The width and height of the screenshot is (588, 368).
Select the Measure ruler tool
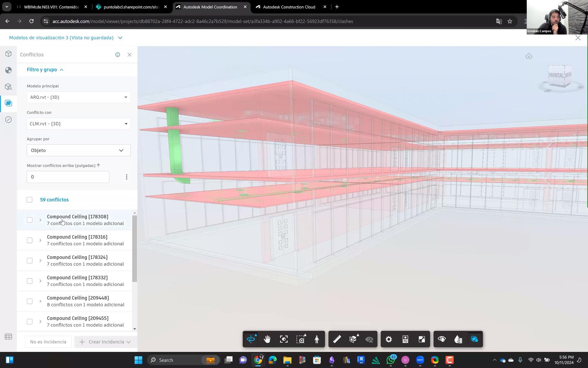pyautogui.click(x=337, y=339)
